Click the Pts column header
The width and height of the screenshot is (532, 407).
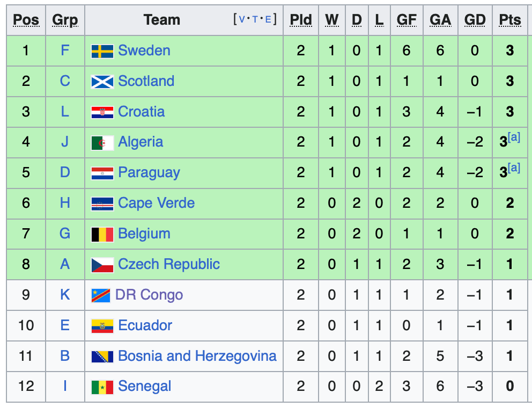[x=509, y=20]
